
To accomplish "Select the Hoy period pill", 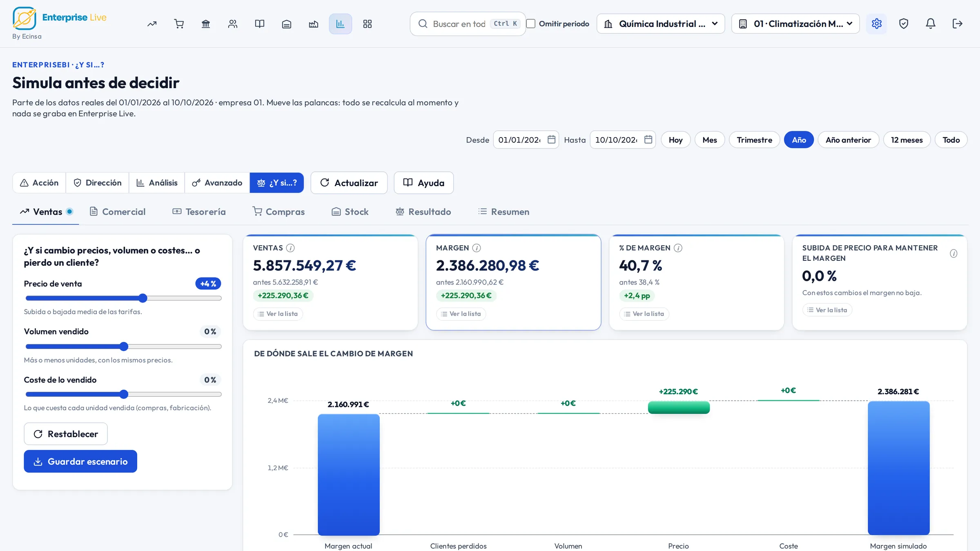I will click(x=675, y=140).
